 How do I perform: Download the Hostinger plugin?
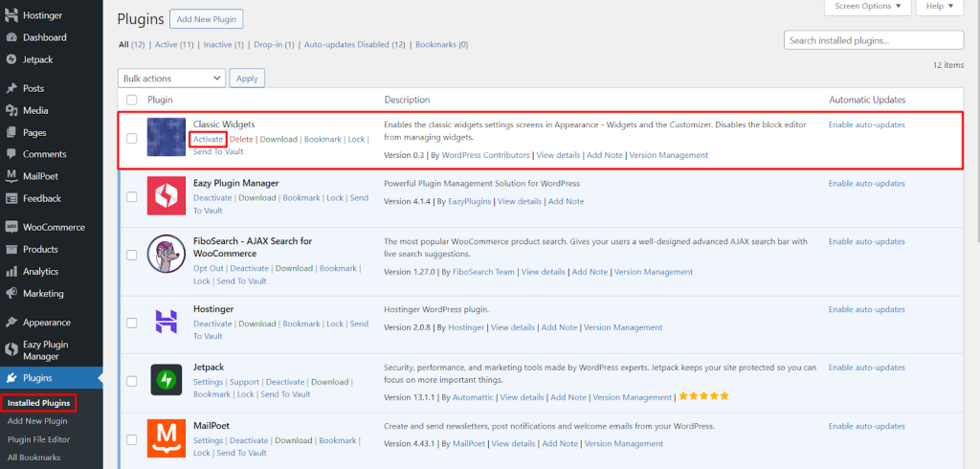tap(256, 324)
